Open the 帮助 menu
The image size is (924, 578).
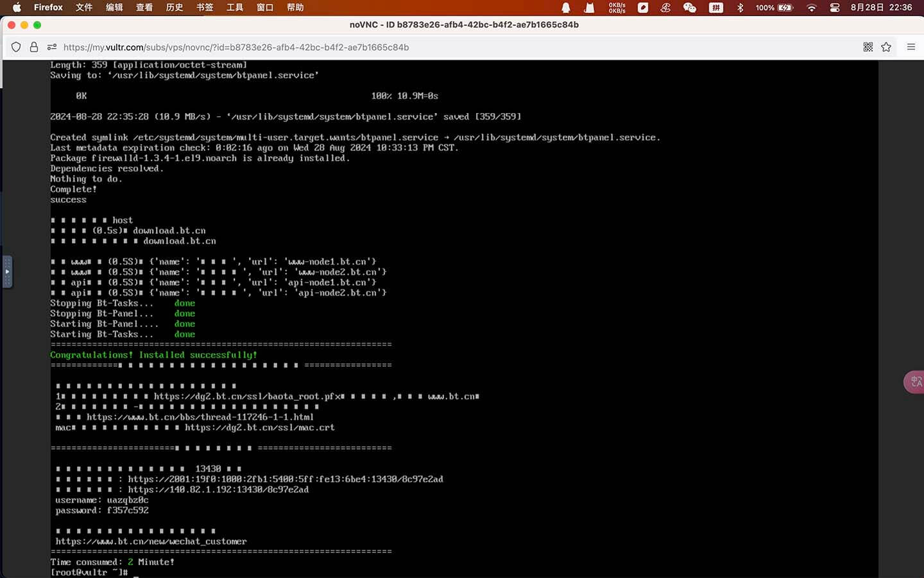click(x=295, y=8)
